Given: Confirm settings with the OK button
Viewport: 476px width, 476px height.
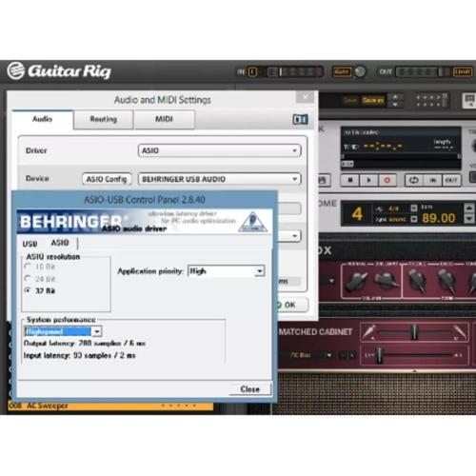Looking at the screenshot, I should point(290,305).
